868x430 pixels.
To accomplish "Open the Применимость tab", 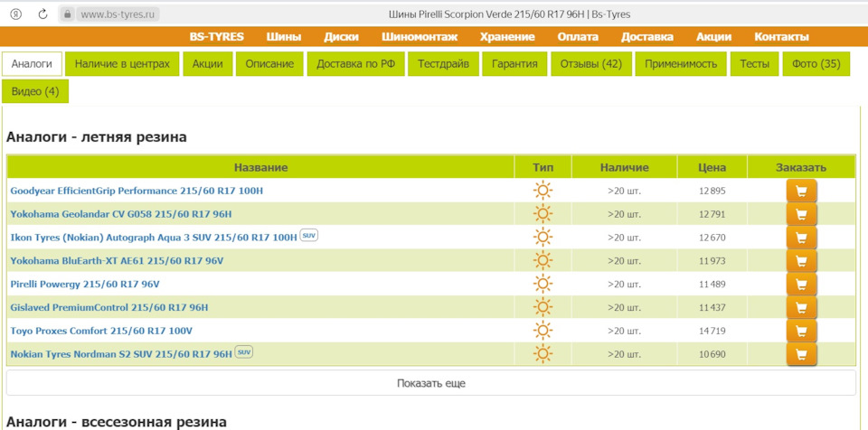I will click(681, 63).
